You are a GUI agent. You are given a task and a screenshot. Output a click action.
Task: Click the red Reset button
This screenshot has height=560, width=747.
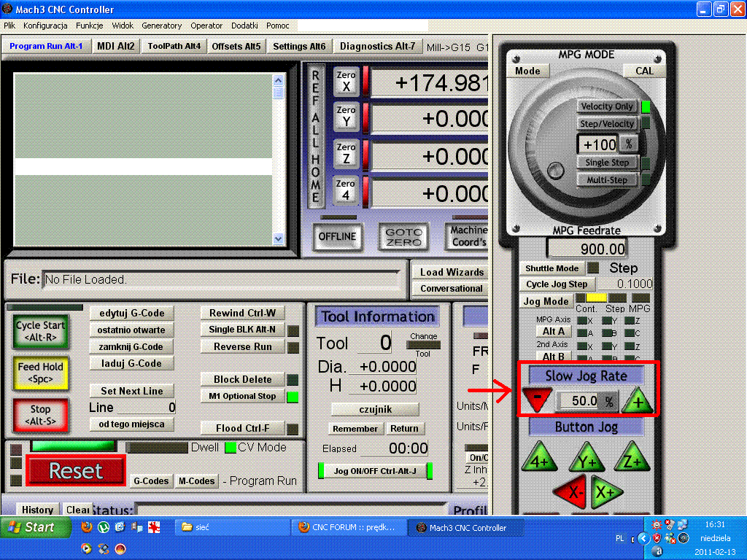[76, 471]
